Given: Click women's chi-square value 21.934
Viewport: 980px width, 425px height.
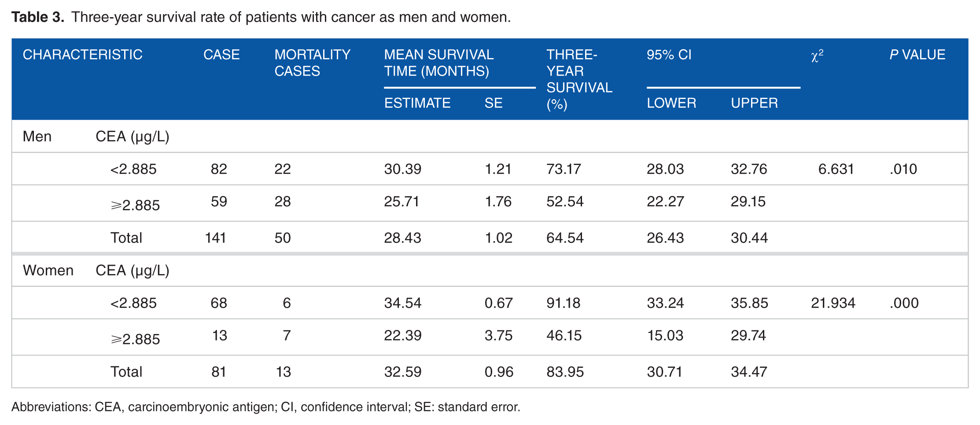Looking at the screenshot, I should pos(833,303).
